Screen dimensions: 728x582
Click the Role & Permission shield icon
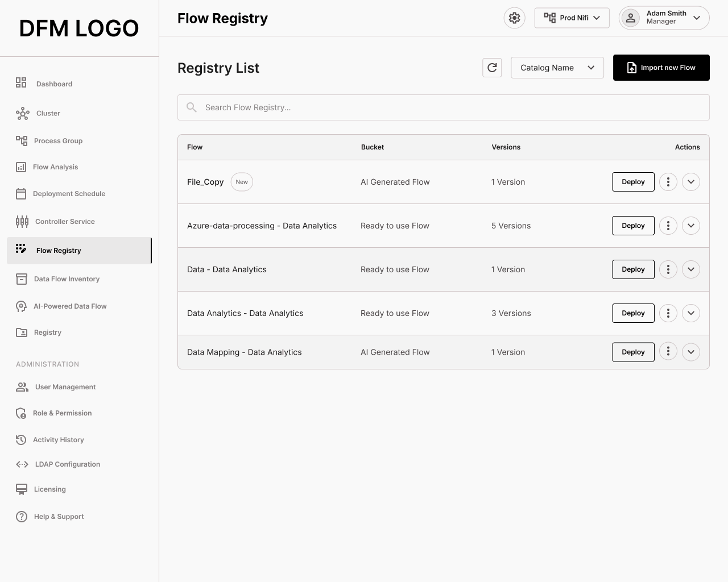(x=21, y=413)
